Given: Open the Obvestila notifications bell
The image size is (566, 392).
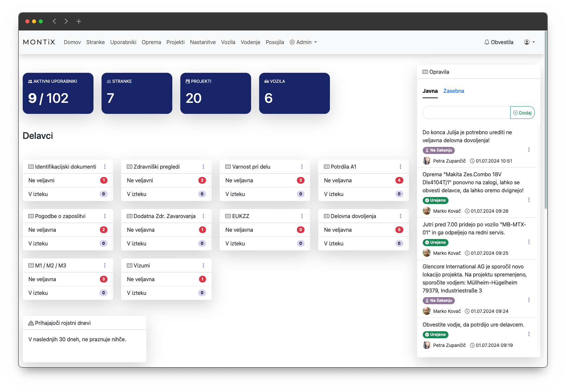Looking at the screenshot, I should (x=499, y=42).
